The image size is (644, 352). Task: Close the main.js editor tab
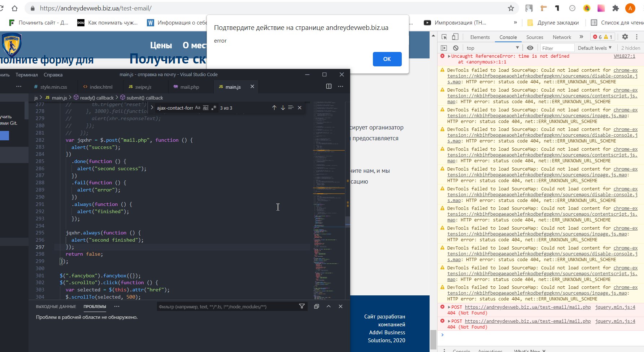(x=252, y=87)
